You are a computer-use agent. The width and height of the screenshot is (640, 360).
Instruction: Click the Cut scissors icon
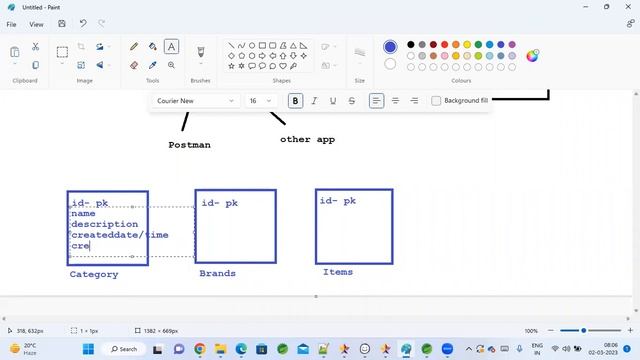point(36,47)
